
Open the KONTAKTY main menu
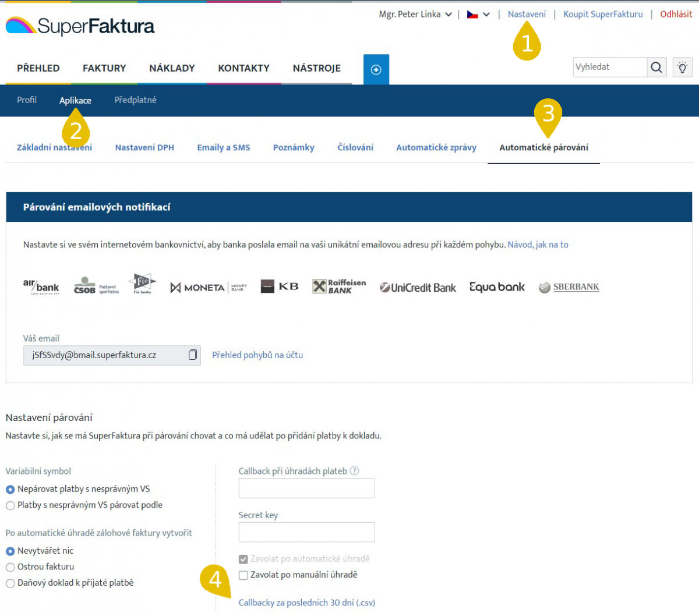point(243,68)
